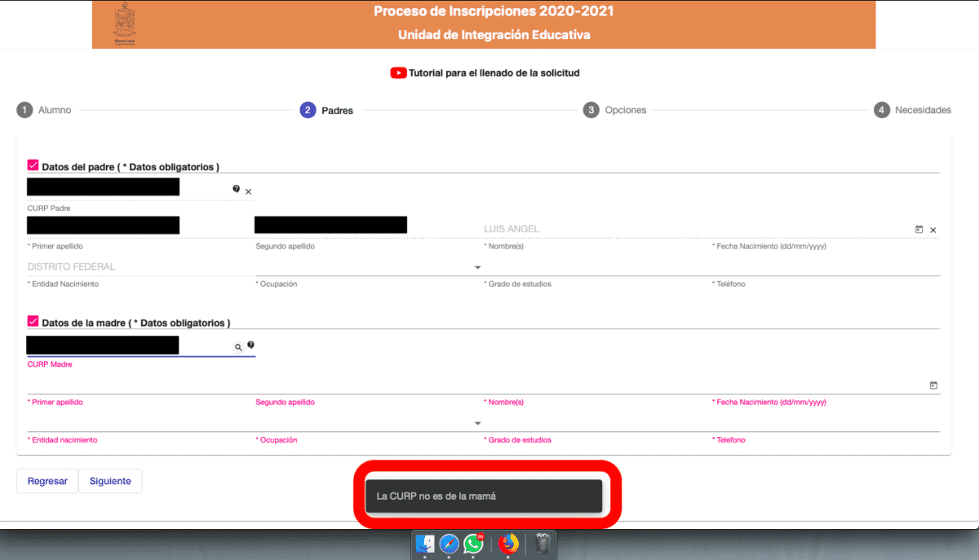The height and width of the screenshot is (560, 979).
Task: Uncheck the Datos del padre checkbox
Action: pyautogui.click(x=33, y=165)
